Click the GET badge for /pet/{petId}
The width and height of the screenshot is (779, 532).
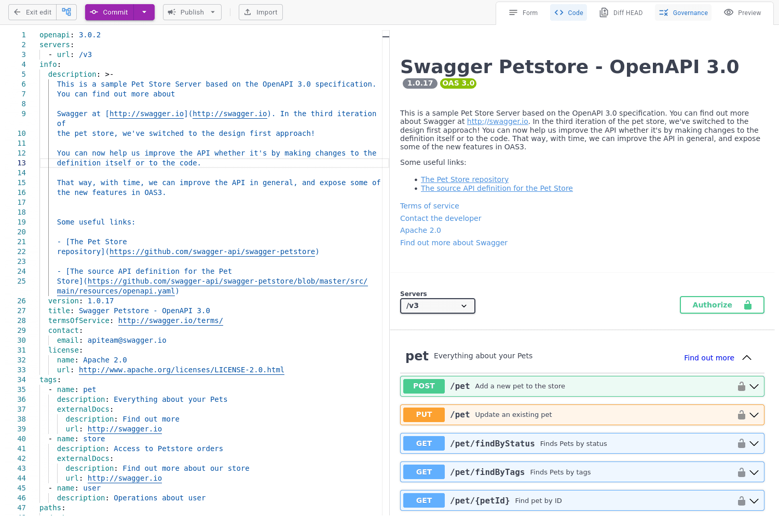pos(424,500)
